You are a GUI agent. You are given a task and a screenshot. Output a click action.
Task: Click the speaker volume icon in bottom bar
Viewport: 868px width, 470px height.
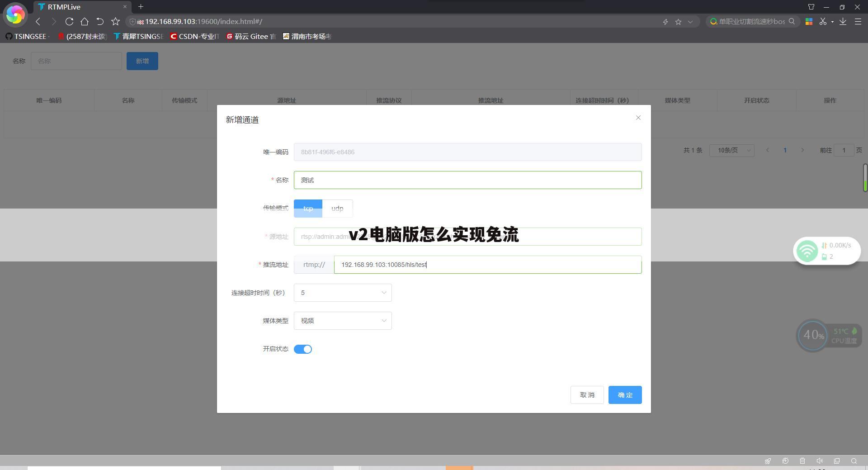pos(820,461)
